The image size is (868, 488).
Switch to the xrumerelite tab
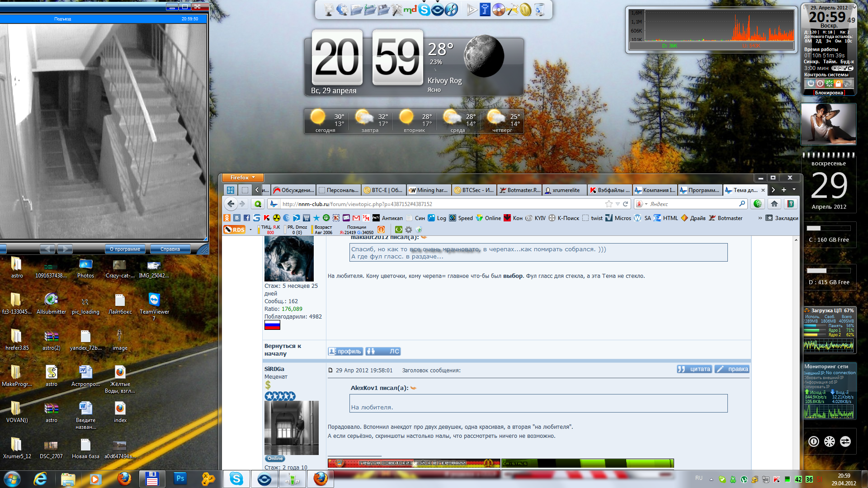tap(565, 190)
